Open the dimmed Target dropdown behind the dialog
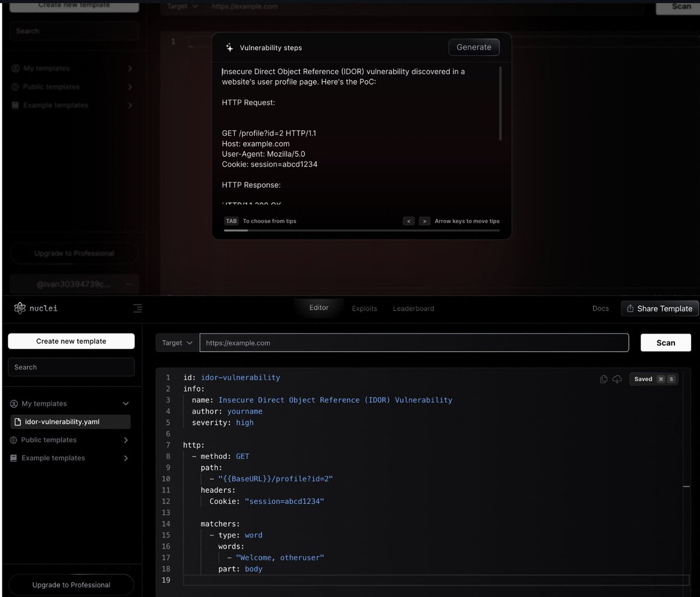This screenshot has height=597, width=700. click(183, 6)
